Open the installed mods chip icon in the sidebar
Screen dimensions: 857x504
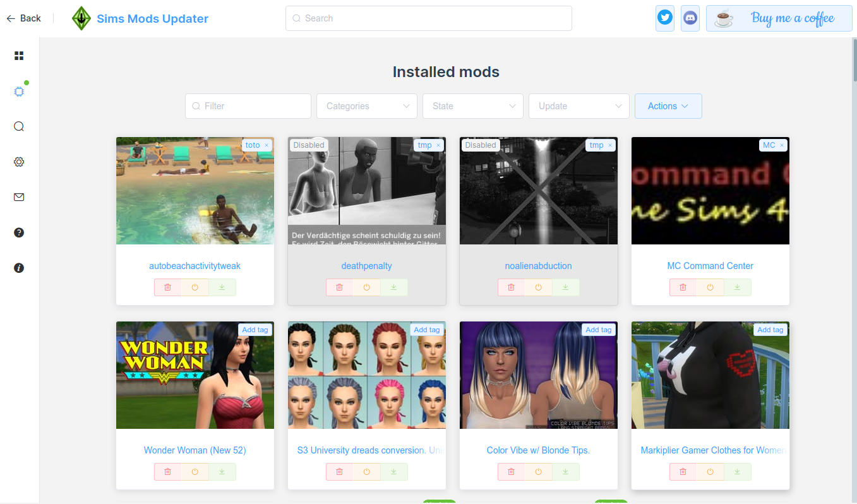(19, 92)
